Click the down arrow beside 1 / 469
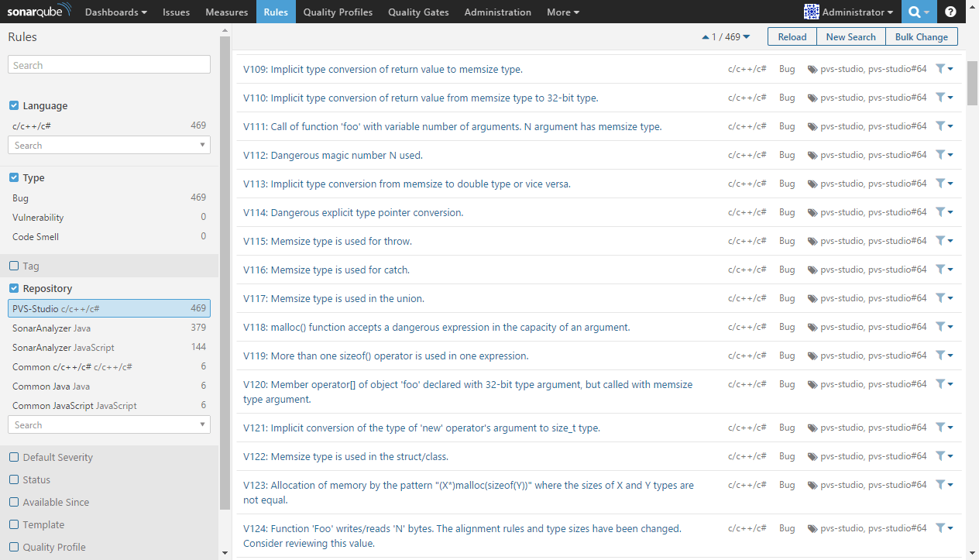The width and height of the screenshot is (979, 560). pyautogui.click(x=747, y=37)
